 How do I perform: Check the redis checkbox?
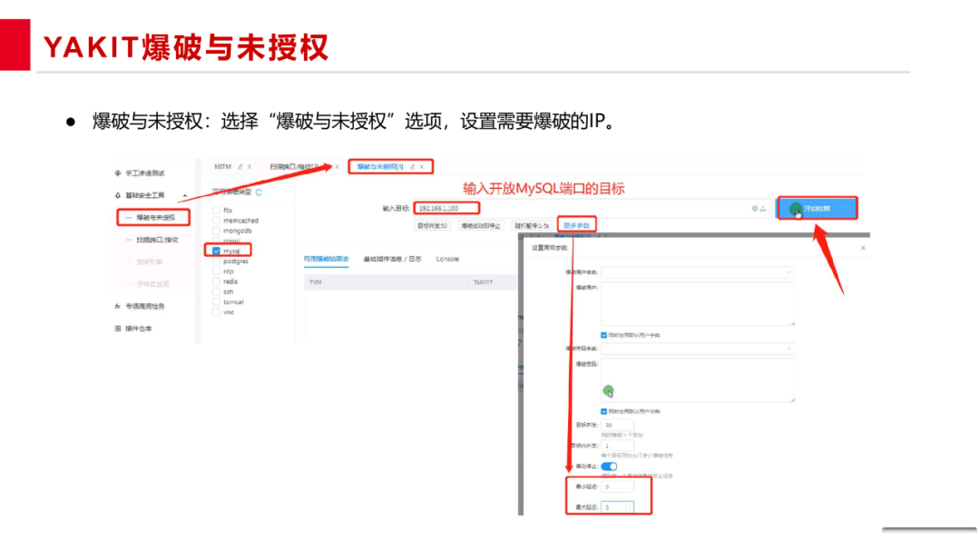216,281
